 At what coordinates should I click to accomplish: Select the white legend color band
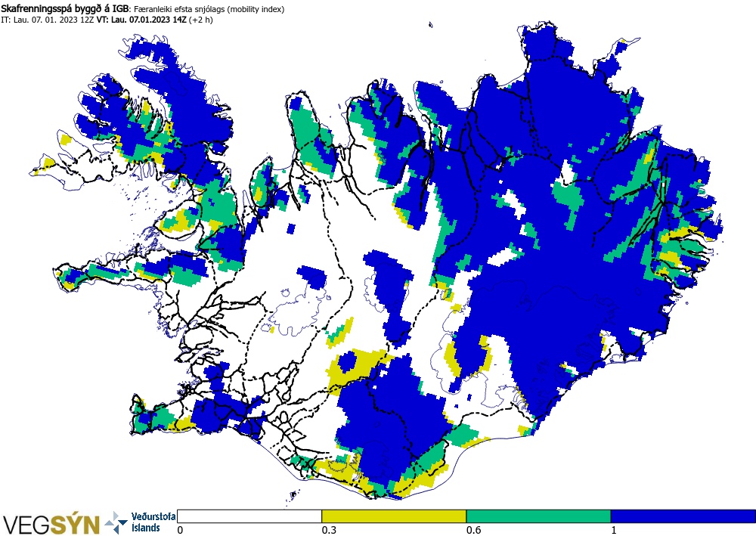click(x=249, y=516)
